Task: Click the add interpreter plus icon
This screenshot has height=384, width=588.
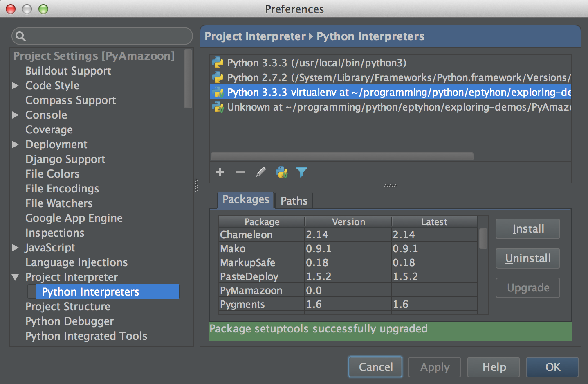Action: coord(220,172)
